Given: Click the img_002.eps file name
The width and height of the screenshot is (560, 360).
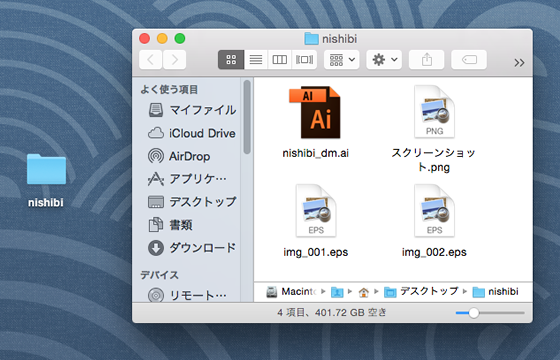Looking at the screenshot, I should coord(434,252).
